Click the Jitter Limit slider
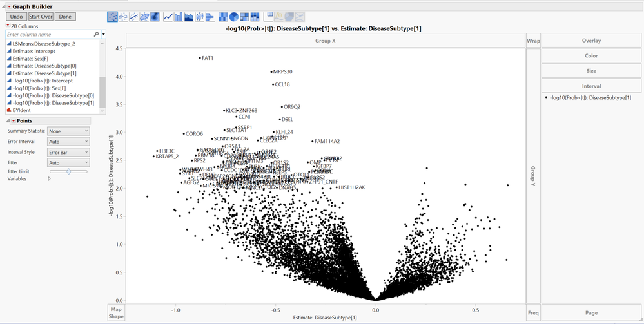 [69, 171]
